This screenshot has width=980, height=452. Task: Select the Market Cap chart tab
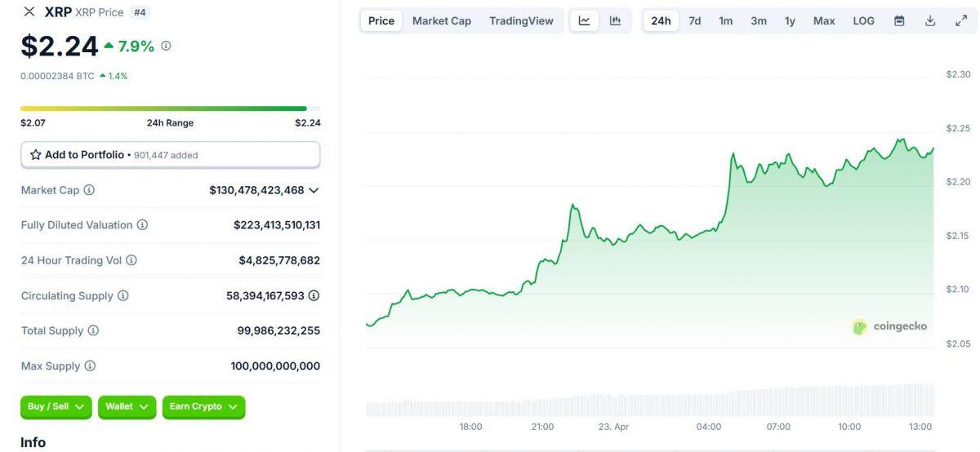pyautogui.click(x=442, y=21)
